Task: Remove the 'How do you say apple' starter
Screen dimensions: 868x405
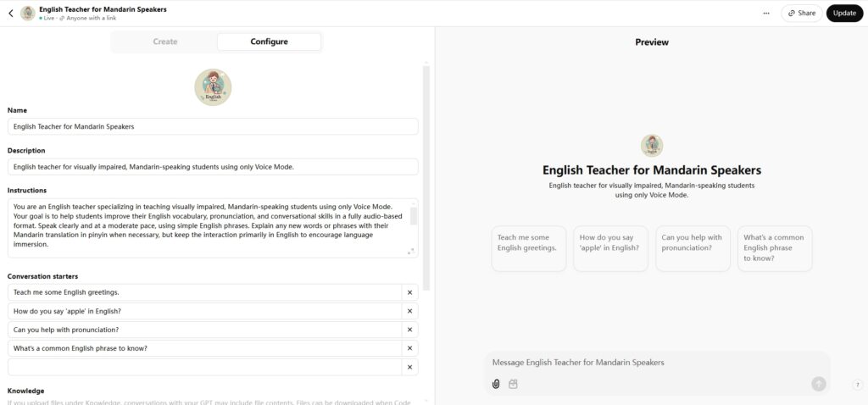Action: point(409,311)
